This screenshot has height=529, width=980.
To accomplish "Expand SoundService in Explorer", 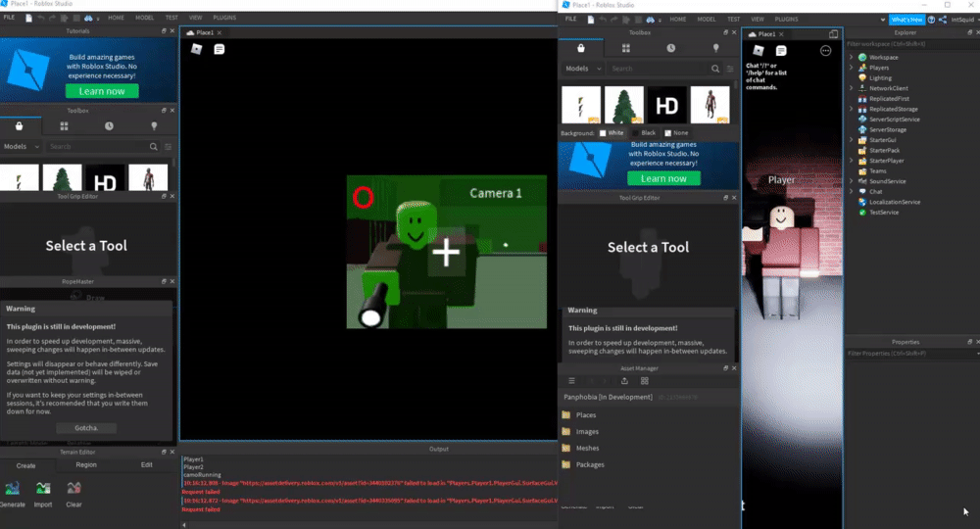I will click(x=851, y=181).
